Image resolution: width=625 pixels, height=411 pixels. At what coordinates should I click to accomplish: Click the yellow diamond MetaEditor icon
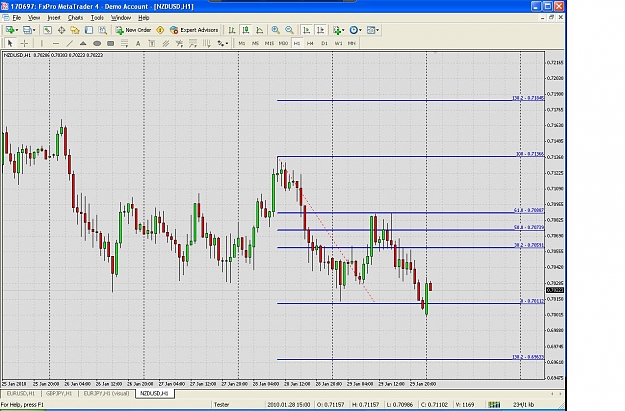[160, 30]
